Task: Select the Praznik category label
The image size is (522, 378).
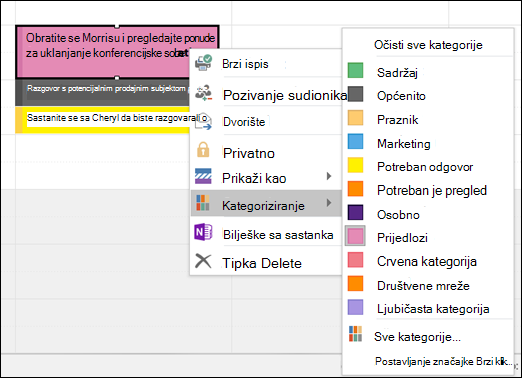Action: (397, 120)
